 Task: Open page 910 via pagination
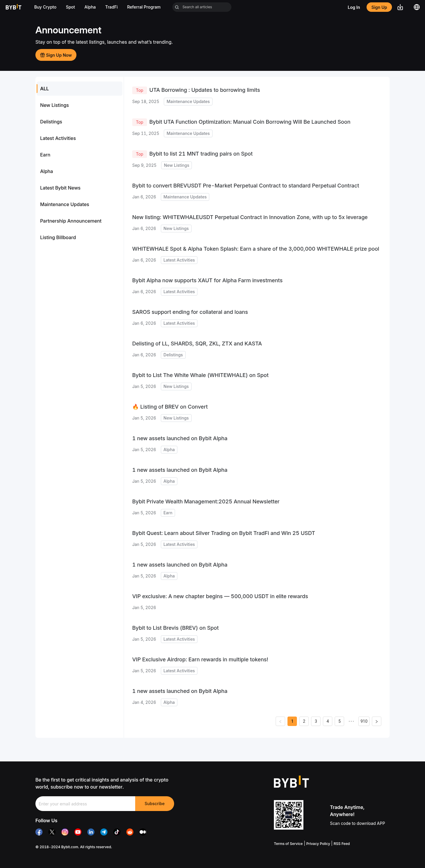coord(364,721)
